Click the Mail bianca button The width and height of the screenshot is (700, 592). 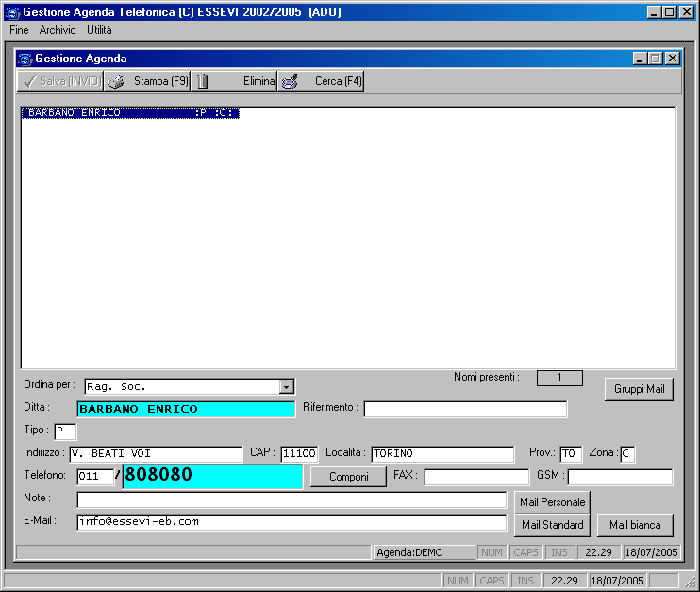coord(635,525)
